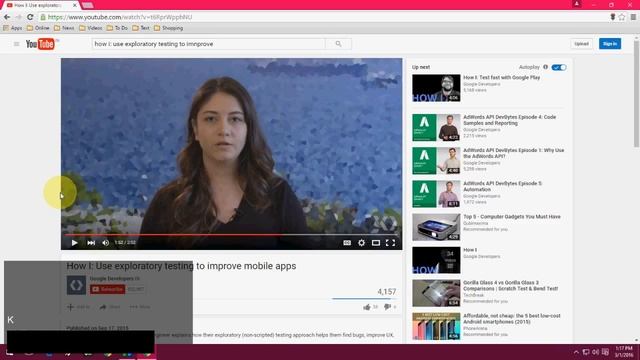
Task: Open the More actions menu
Action: [140, 307]
